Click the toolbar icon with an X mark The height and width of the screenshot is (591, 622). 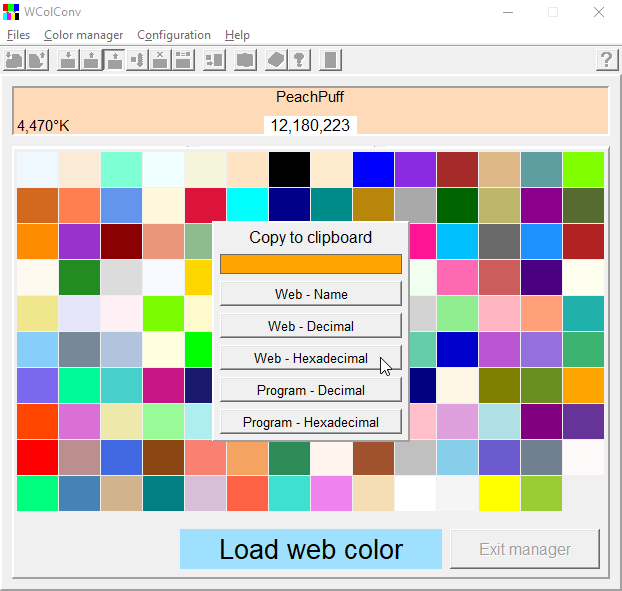coord(160,59)
